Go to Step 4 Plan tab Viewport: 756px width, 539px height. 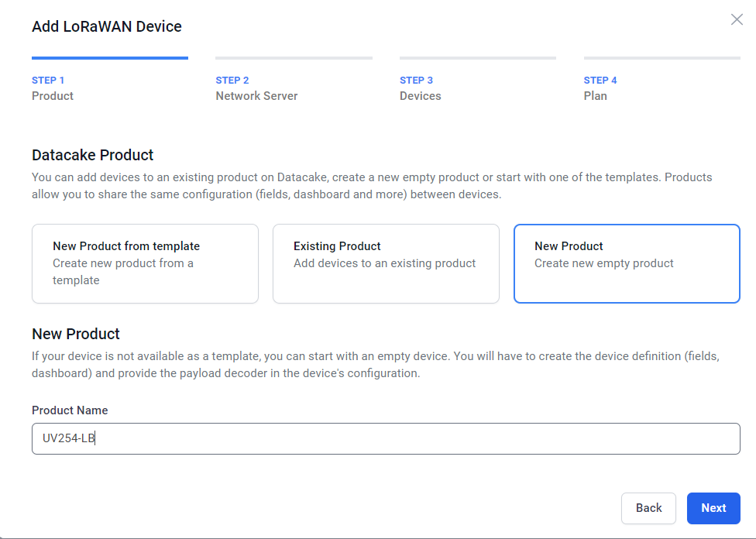(662, 80)
